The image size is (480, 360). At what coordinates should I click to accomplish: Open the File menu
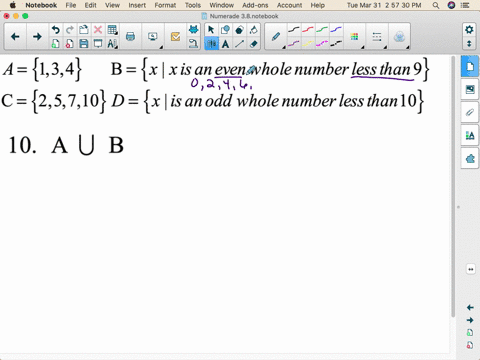pos(71,5)
